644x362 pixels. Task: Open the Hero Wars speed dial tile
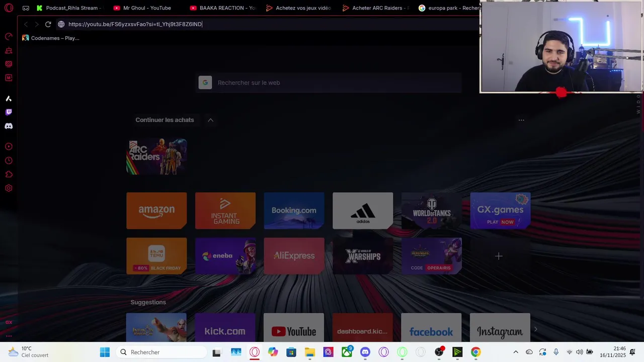pos(432,256)
